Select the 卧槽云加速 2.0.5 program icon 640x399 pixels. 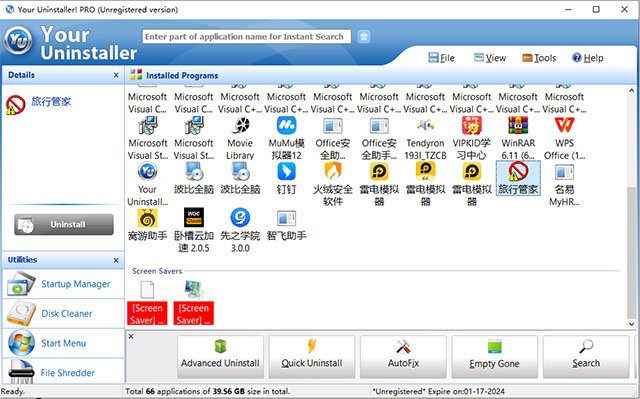click(194, 218)
